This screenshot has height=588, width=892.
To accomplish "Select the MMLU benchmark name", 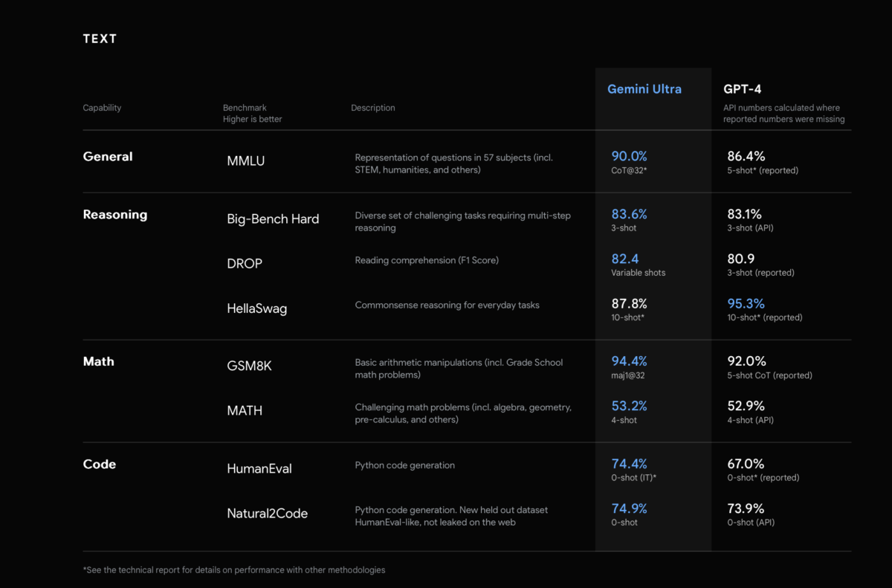I will pyautogui.click(x=245, y=161).
